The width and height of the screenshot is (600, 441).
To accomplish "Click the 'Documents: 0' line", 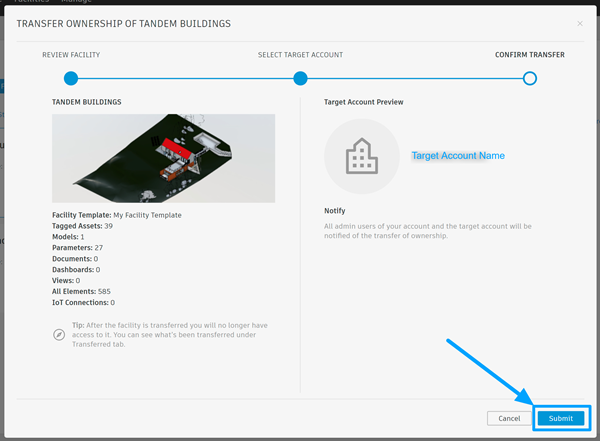I will click(x=75, y=259).
